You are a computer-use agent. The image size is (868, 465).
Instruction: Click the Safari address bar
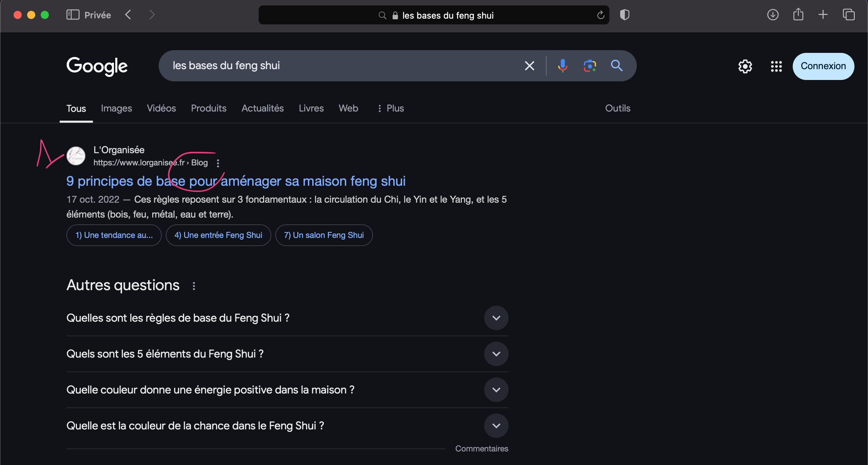click(x=434, y=15)
